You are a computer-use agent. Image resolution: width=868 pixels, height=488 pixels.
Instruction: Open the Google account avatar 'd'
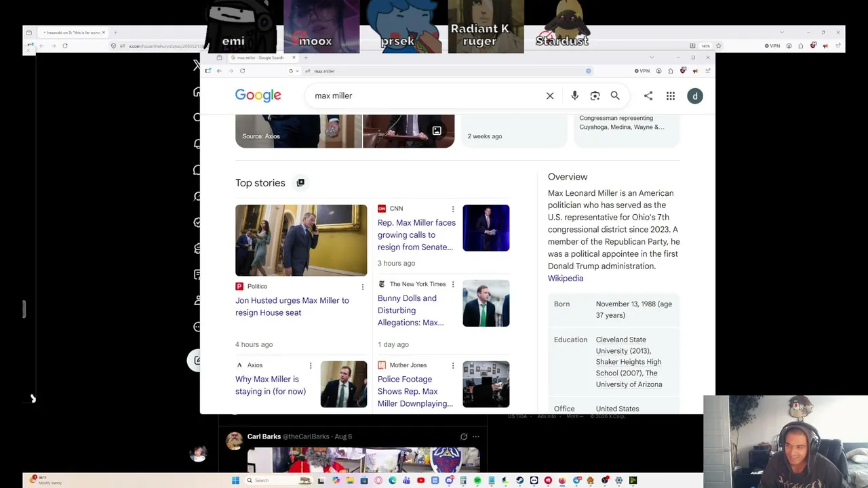[x=695, y=96]
